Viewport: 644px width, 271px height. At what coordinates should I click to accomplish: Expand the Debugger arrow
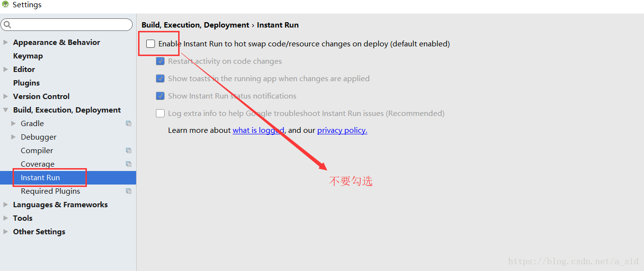(14, 137)
